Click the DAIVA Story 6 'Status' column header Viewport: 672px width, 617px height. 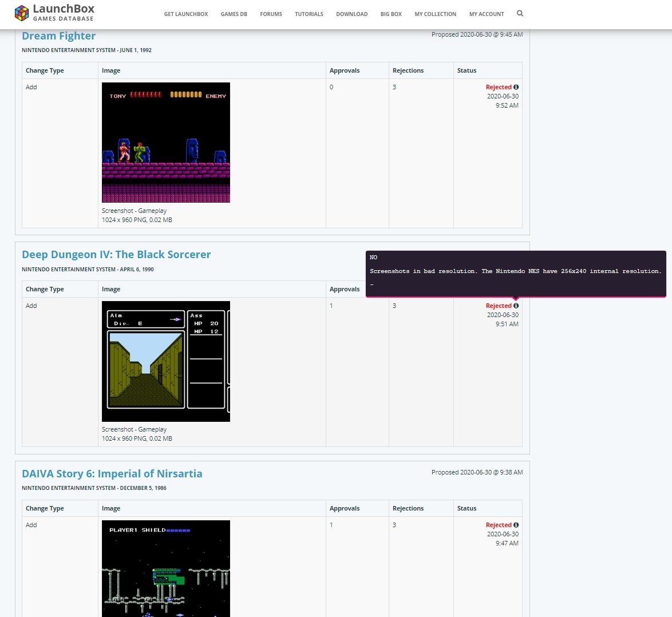(467, 509)
